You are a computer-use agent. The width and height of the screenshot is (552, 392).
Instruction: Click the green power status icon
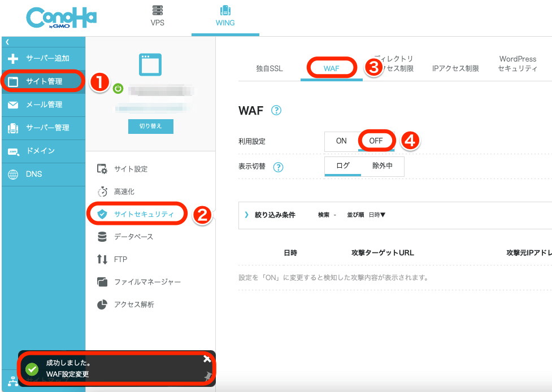[x=118, y=88]
